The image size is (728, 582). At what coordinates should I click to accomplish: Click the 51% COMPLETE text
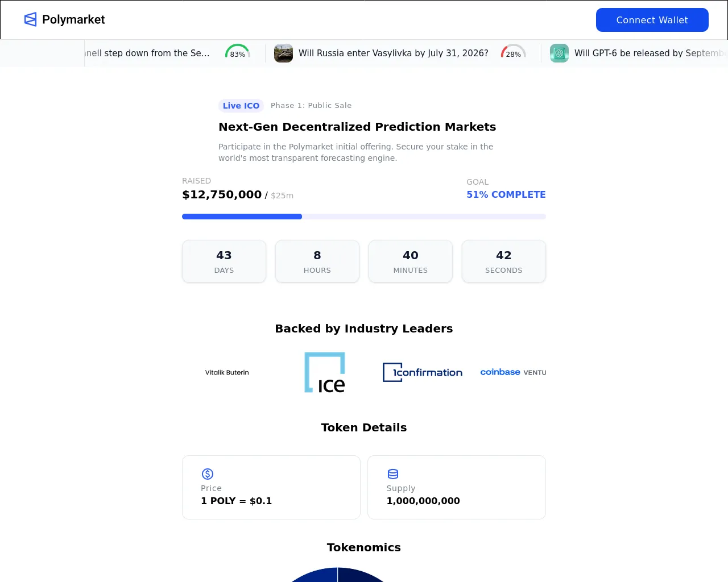[506, 194]
